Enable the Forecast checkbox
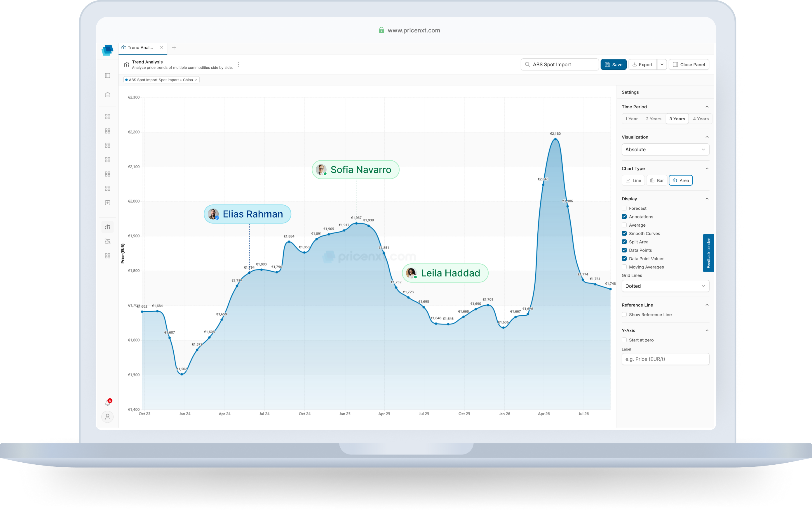This screenshot has width=812, height=512. tap(624, 208)
